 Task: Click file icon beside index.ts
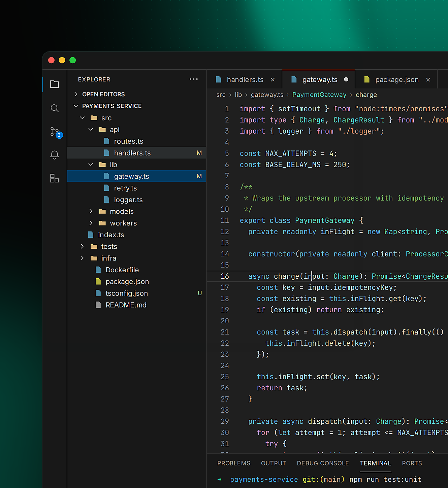click(91, 235)
